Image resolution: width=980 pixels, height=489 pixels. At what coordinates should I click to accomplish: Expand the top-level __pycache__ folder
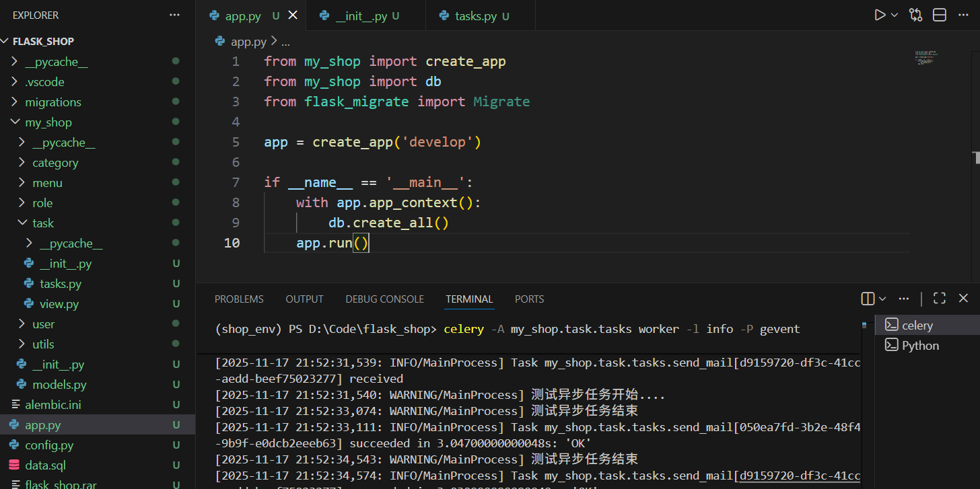click(x=98, y=62)
